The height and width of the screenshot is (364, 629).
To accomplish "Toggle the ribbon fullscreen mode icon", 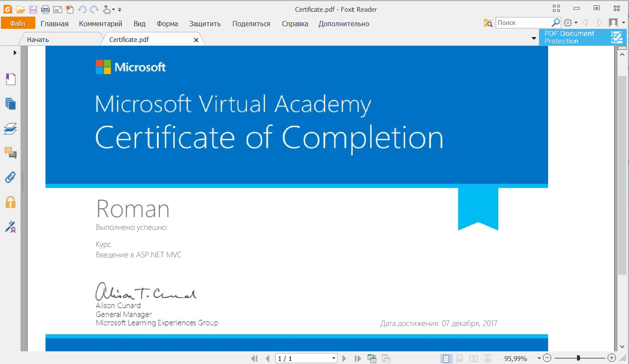I will 556,8.
